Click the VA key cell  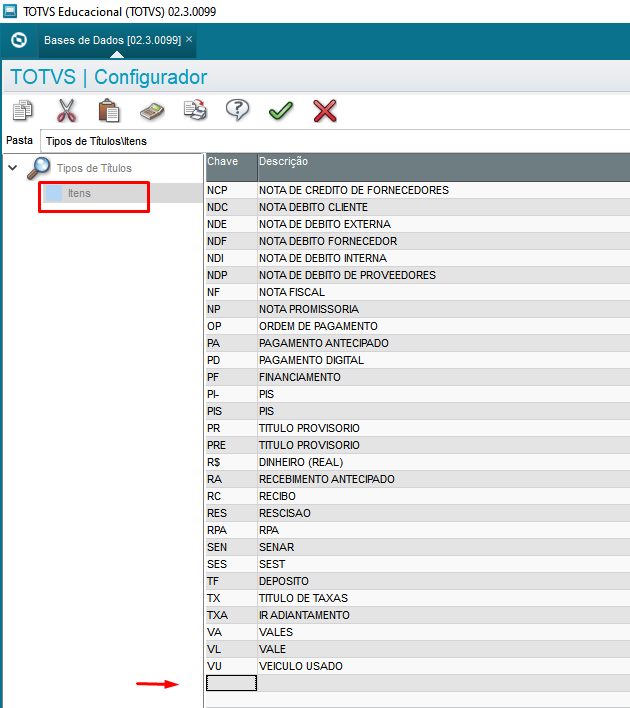click(x=232, y=633)
